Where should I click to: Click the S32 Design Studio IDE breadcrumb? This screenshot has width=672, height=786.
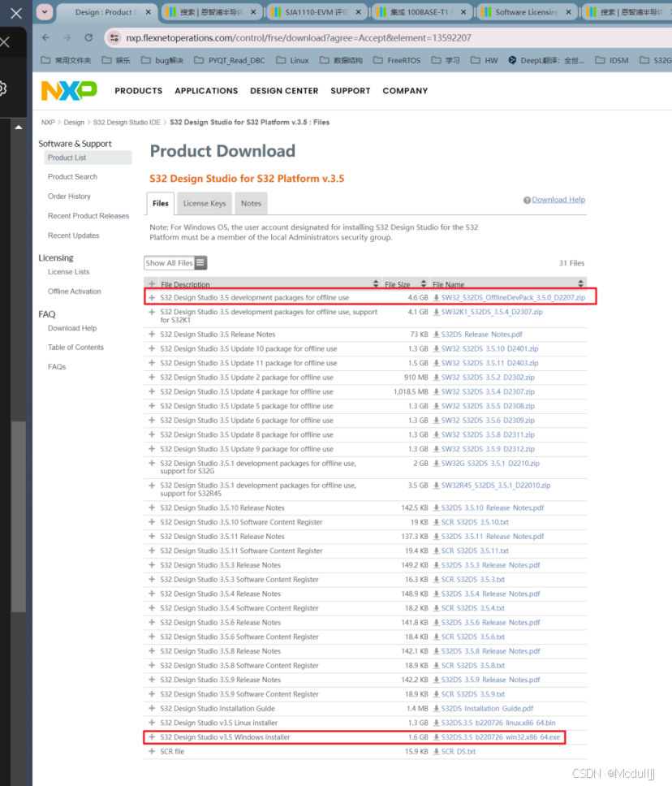(127, 123)
